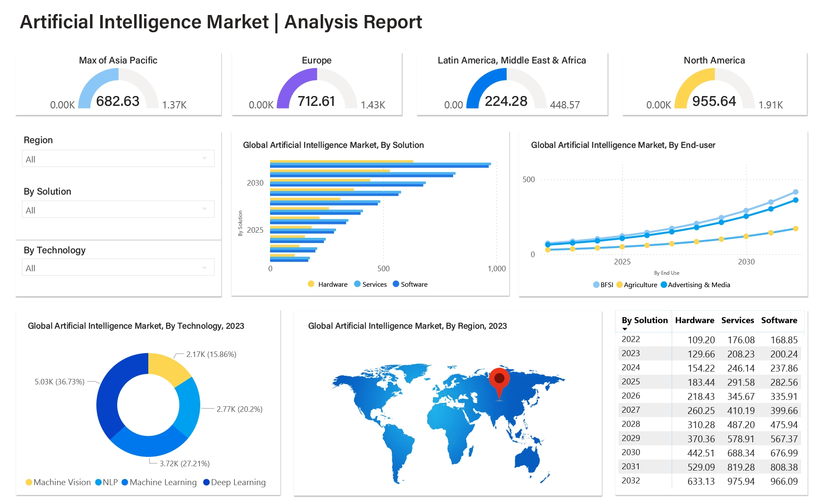Screen dimensions: 823x504
Task: Click the Services column header in the table
Action: [x=738, y=320]
